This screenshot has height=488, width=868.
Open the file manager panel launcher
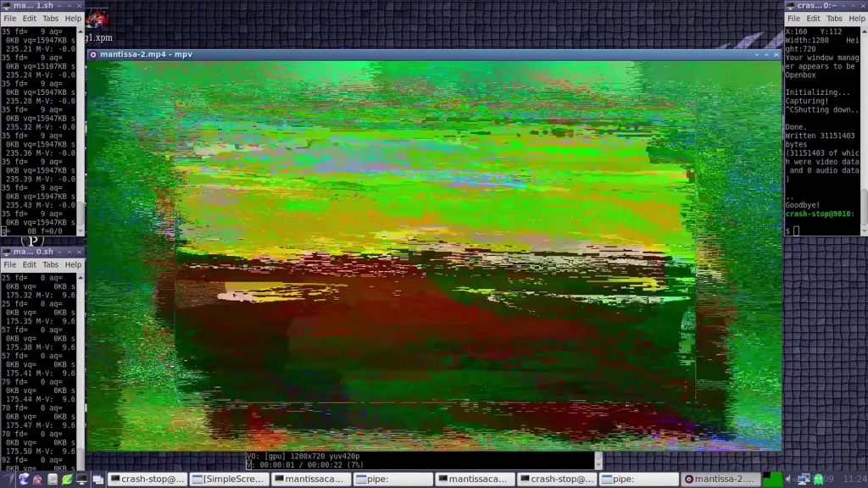pyautogui.click(x=53, y=480)
